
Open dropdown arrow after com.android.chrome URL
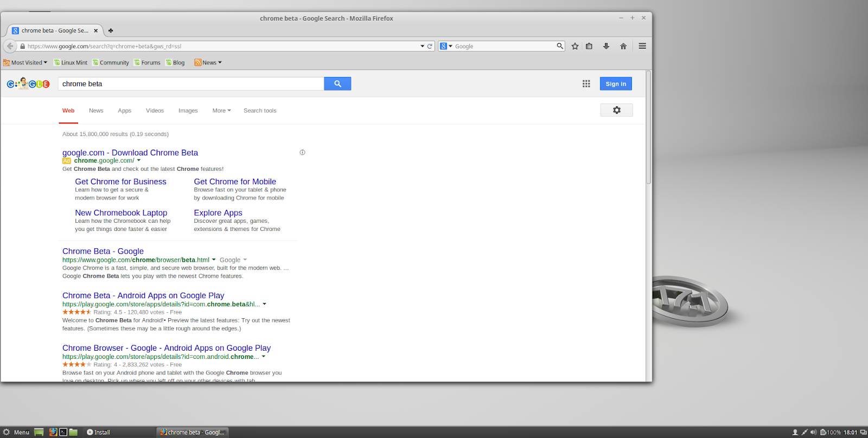click(x=264, y=357)
